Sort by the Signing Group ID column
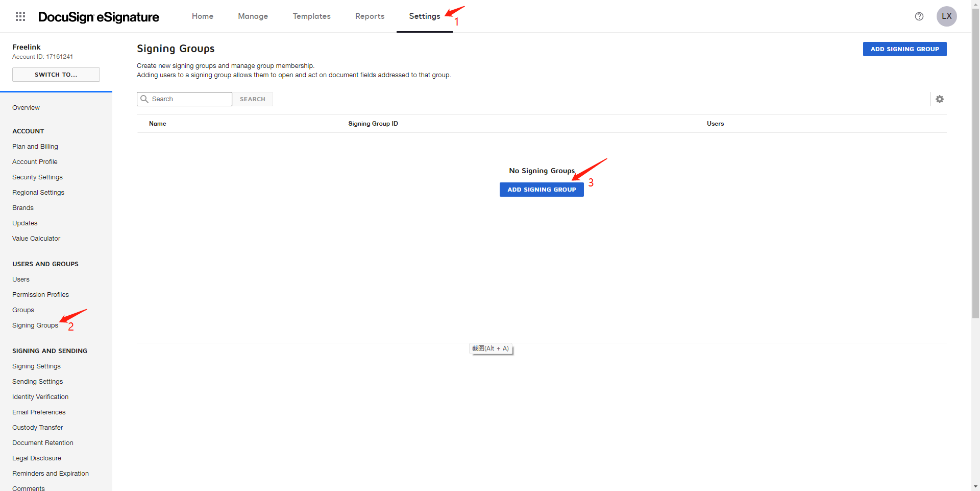 (x=373, y=123)
